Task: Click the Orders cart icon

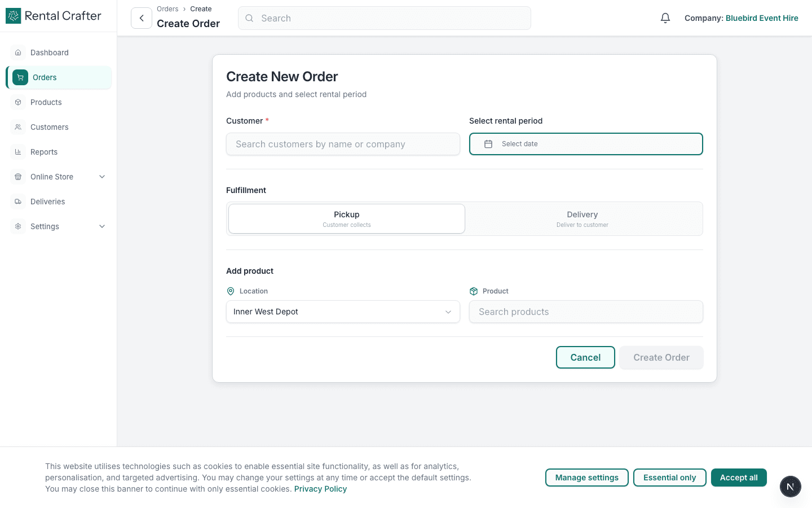Action: [20, 77]
